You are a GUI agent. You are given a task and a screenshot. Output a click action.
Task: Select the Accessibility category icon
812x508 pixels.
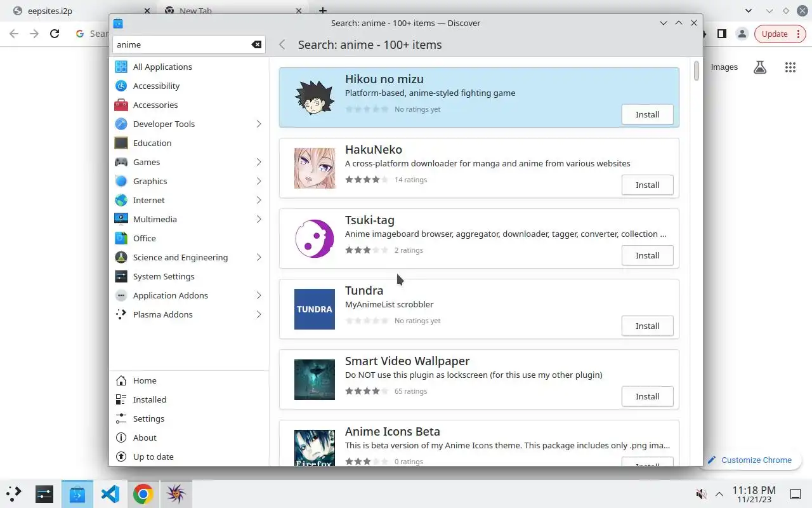pyautogui.click(x=121, y=86)
